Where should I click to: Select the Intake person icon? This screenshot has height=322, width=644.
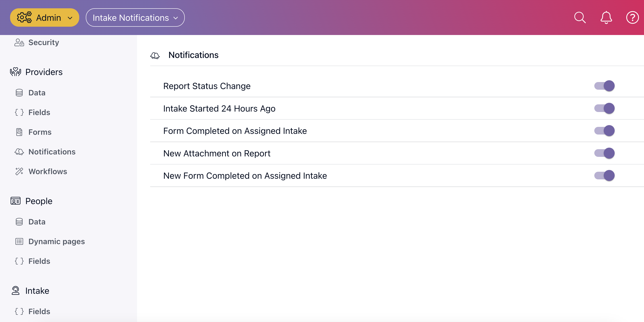pyautogui.click(x=15, y=290)
